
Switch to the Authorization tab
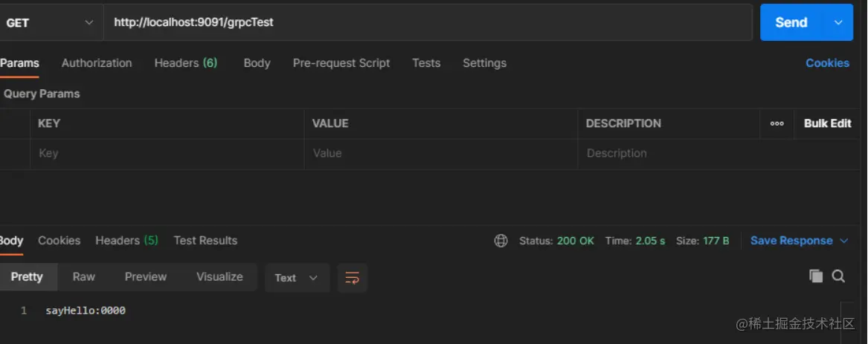97,63
